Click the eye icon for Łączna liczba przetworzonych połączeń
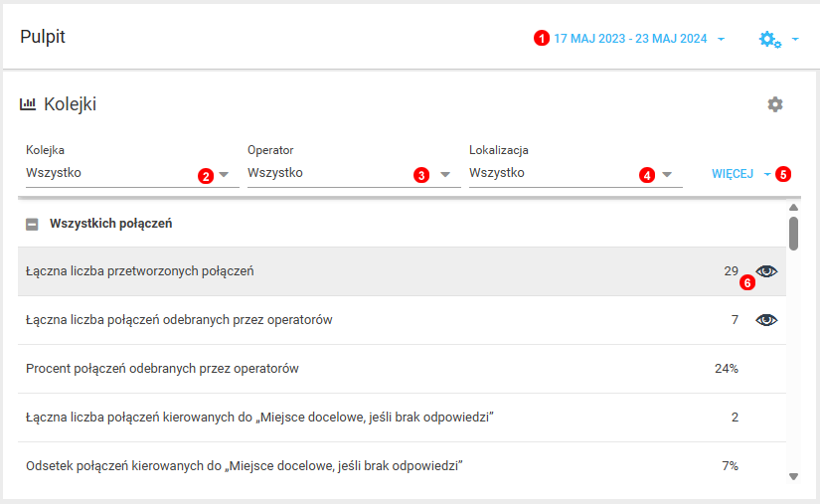Screen dimensions: 820x504 [x=766, y=271]
